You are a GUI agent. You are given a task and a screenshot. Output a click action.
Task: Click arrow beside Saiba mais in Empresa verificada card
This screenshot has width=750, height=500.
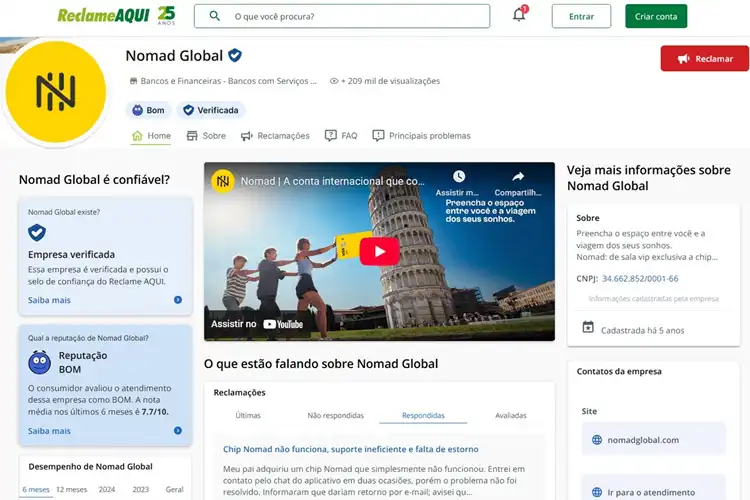click(x=177, y=300)
